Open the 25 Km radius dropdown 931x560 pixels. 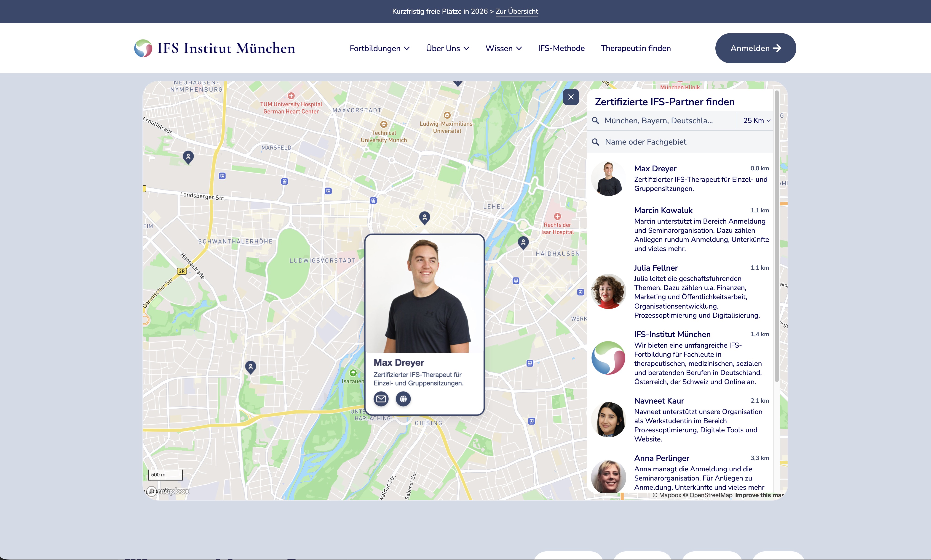coord(757,121)
